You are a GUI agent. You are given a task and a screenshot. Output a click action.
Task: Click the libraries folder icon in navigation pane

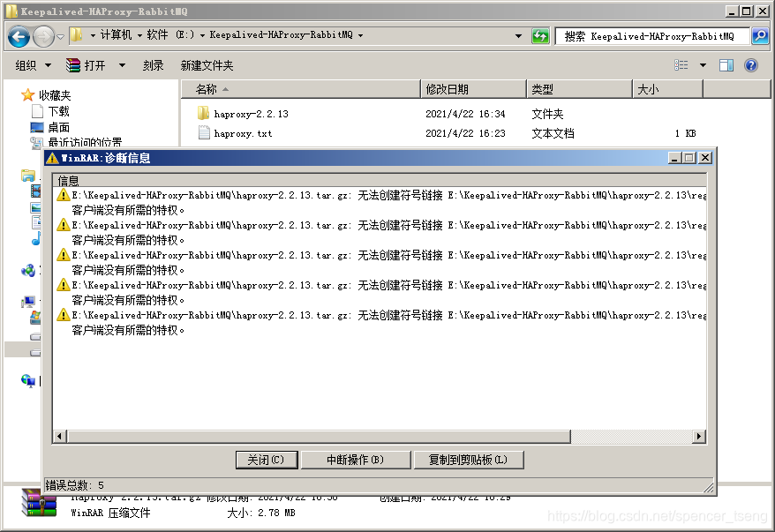tap(27, 175)
